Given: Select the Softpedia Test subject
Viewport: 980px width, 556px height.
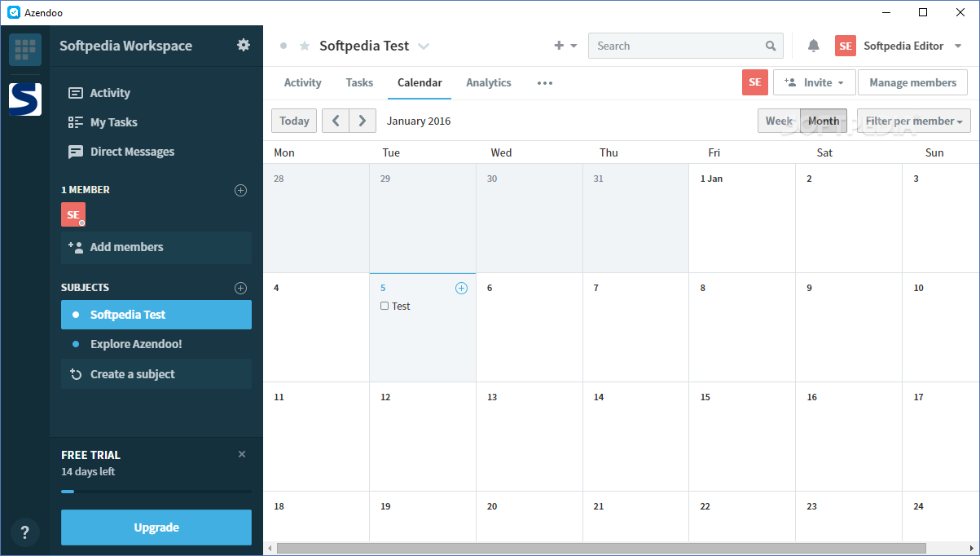Looking at the screenshot, I should [x=156, y=315].
